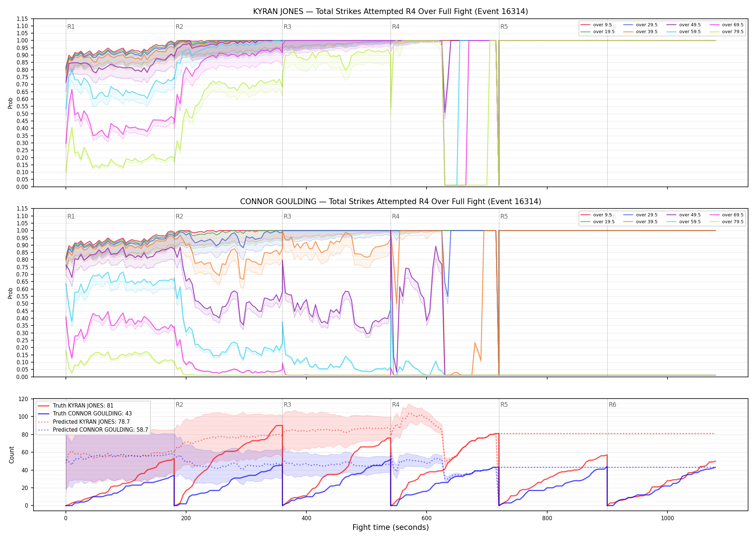Select 'over 59.5' in the Kyran Jones legend

(684, 32)
